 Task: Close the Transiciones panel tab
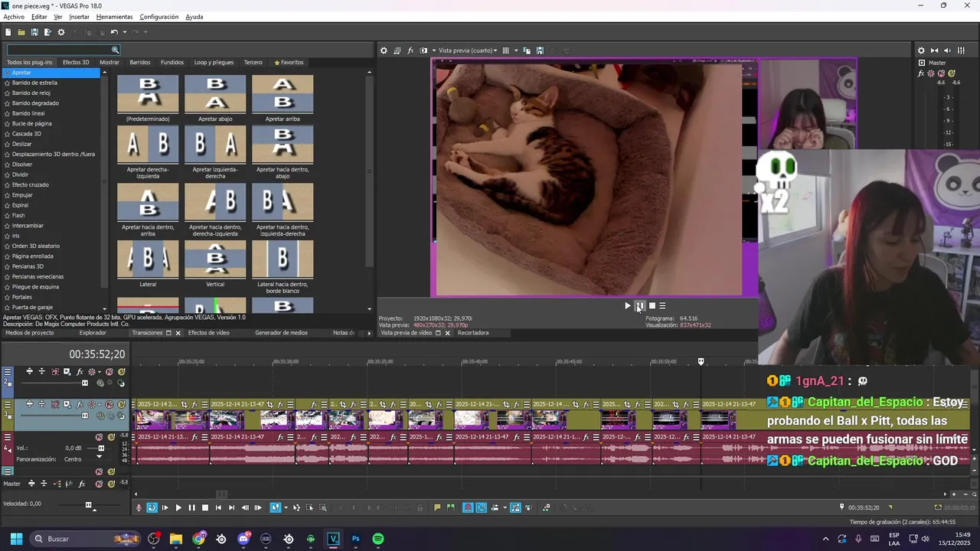[x=178, y=333]
